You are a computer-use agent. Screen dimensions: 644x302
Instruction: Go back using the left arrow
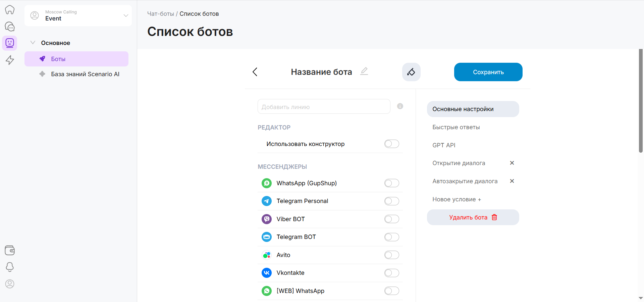255,72
